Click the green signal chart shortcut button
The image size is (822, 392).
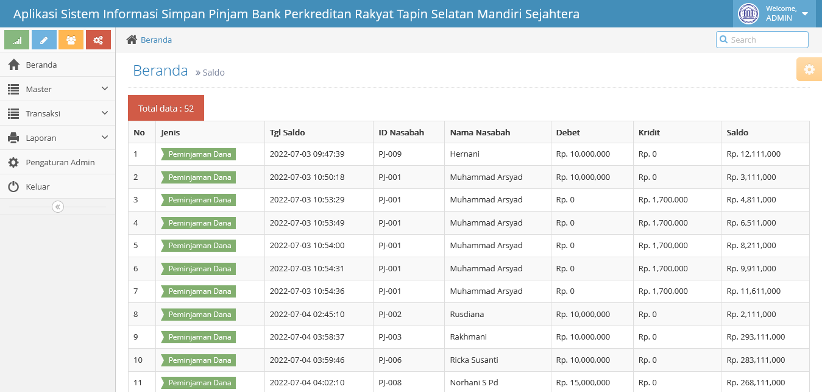[16, 40]
